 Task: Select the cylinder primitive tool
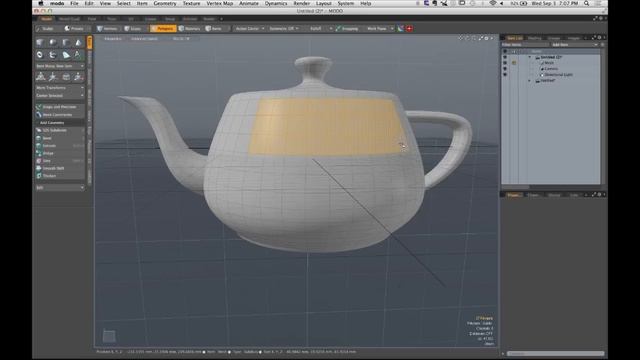[x=65, y=42]
